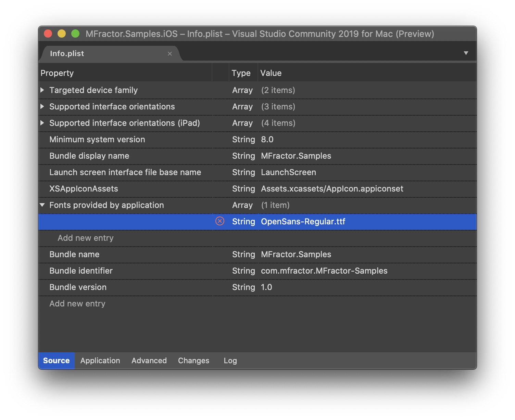This screenshot has height=420, width=515.
Task: Show the Changes tab
Action: tap(194, 360)
